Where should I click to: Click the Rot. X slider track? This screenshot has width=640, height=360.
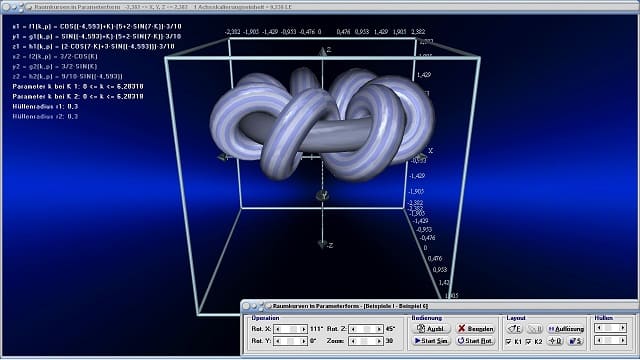coord(291,329)
